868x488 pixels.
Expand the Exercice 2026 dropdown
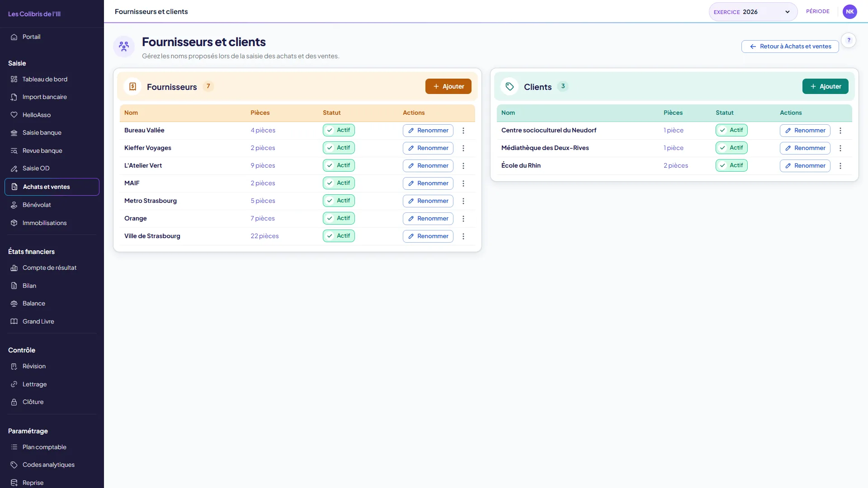[753, 12]
